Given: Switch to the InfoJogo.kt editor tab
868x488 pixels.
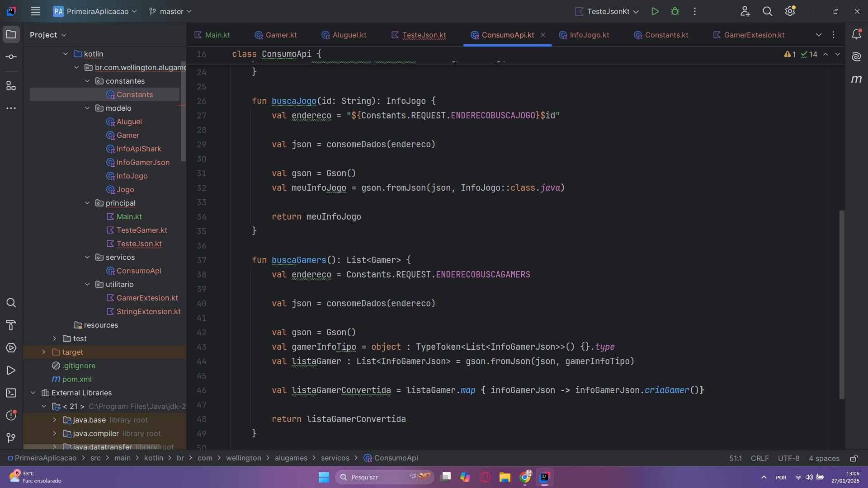Looking at the screenshot, I should pos(584,35).
